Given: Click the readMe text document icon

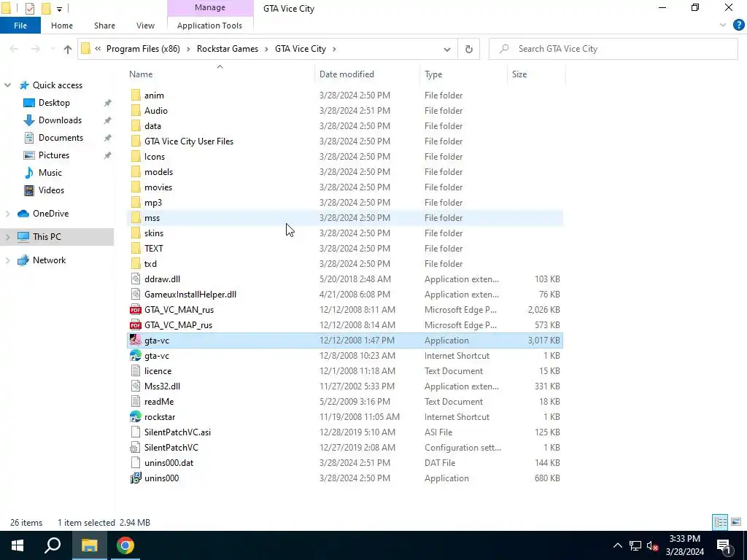Looking at the screenshot, I should point(135,402).
